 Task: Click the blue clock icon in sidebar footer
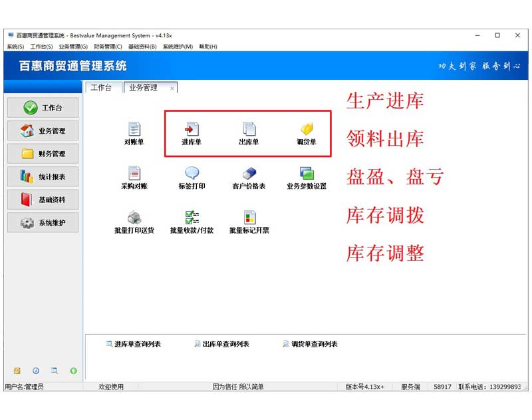pyautogui.click(x=36, y=371)
